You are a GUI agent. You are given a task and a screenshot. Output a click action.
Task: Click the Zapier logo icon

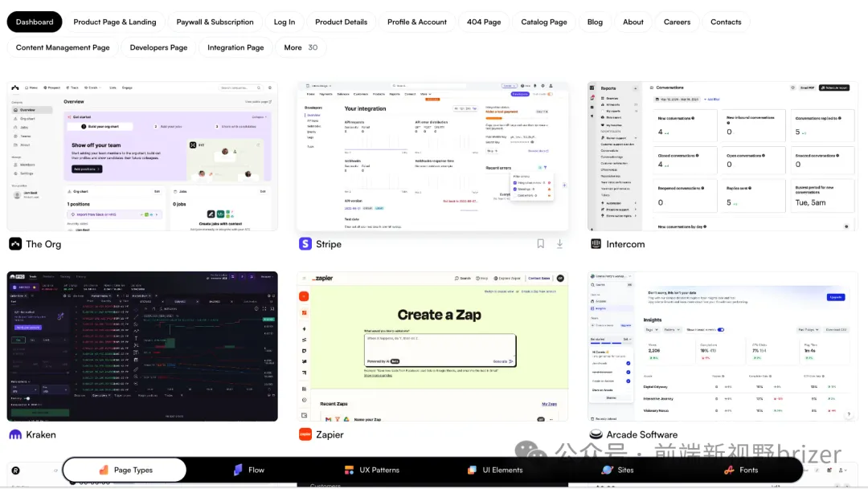pyautogui.click(x=305, y=434)
